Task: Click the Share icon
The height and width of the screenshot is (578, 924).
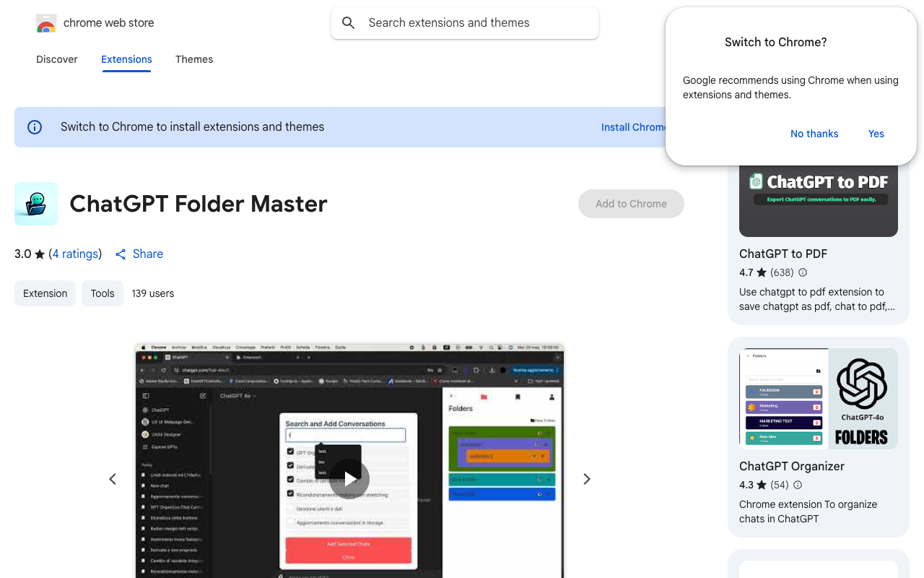Action: 121,254
